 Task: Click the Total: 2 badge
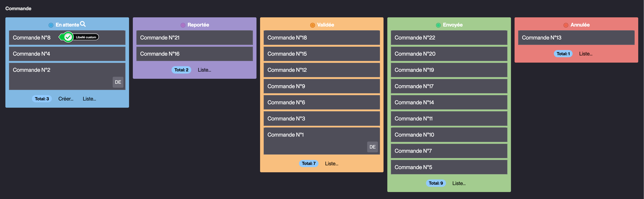[x=181, y=70]
